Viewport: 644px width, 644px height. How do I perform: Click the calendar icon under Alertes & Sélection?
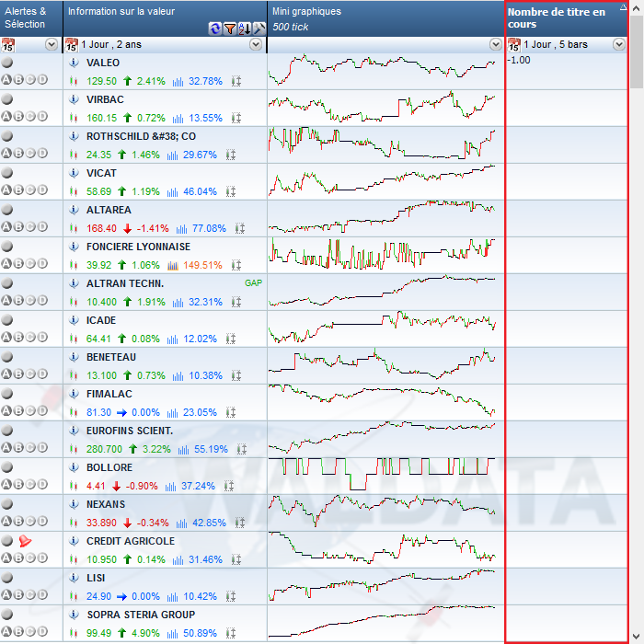point(7,45)
